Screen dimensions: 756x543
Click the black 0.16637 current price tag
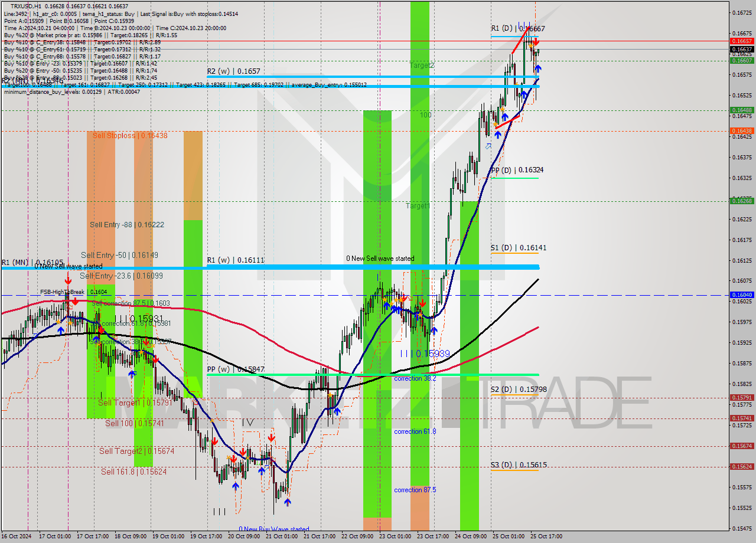[742, 50]
